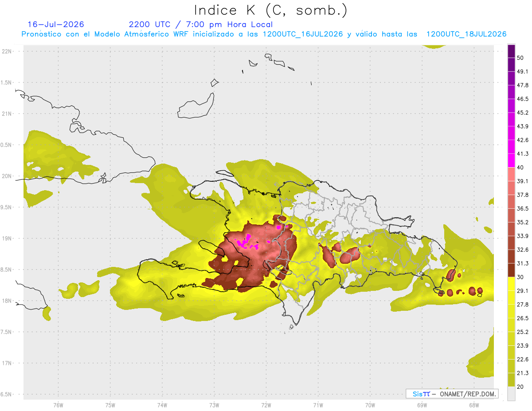Click the colorbar value '43.9'
The width and height of the screenshot is (532, 411).
tap(523, 126)
